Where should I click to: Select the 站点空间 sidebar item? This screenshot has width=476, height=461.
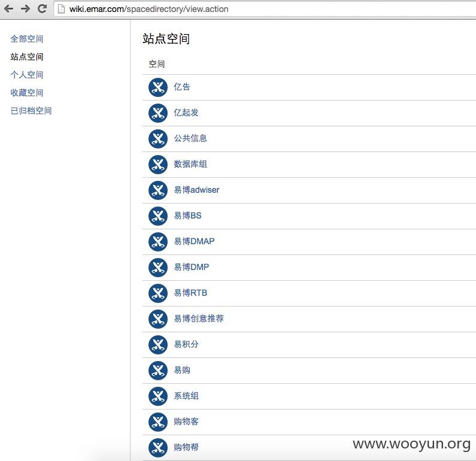click(x=27, y=57)
